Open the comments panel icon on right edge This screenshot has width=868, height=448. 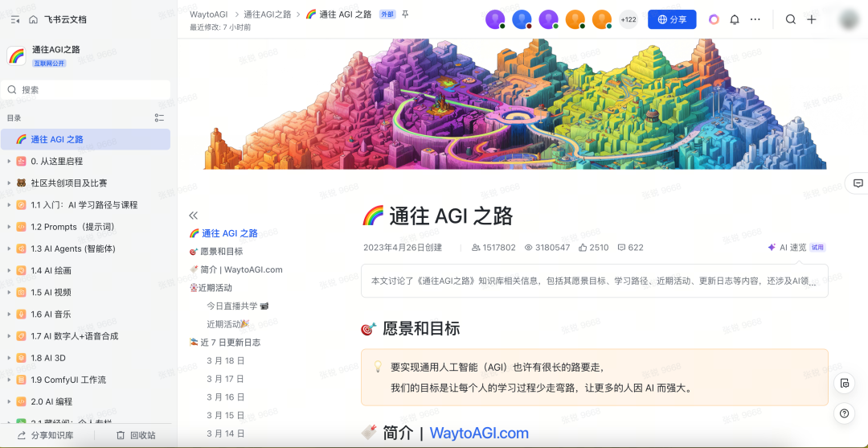pyautogui.click(x=858, y=183)
